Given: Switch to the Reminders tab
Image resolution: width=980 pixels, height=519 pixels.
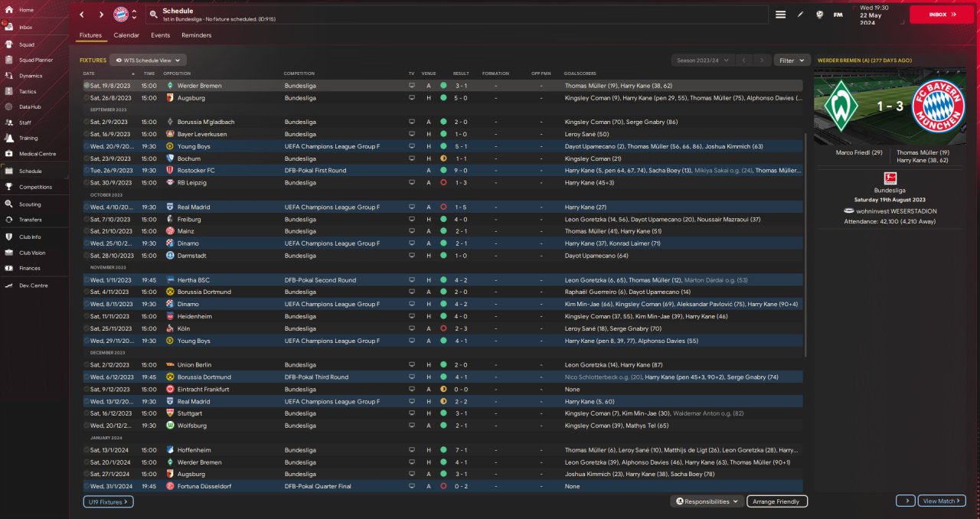Looking at the screenshot, I should 197,35.
